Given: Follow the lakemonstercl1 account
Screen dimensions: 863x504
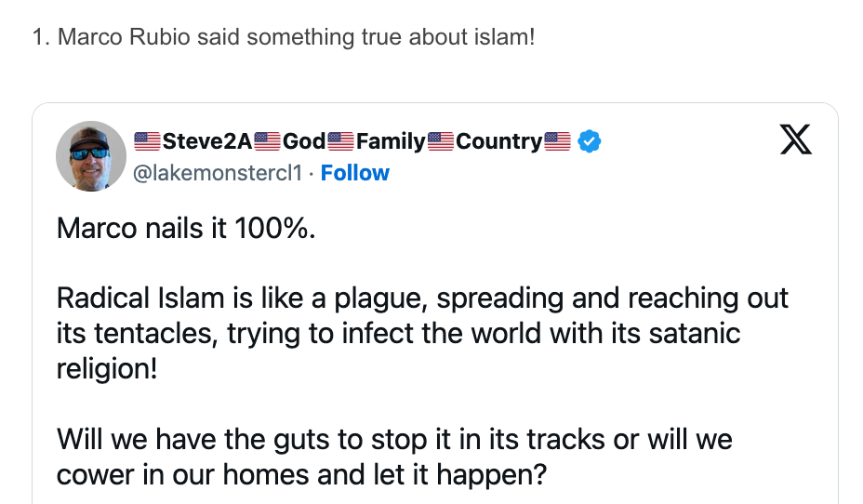Looking at the screenshot, I should [355, 173].
